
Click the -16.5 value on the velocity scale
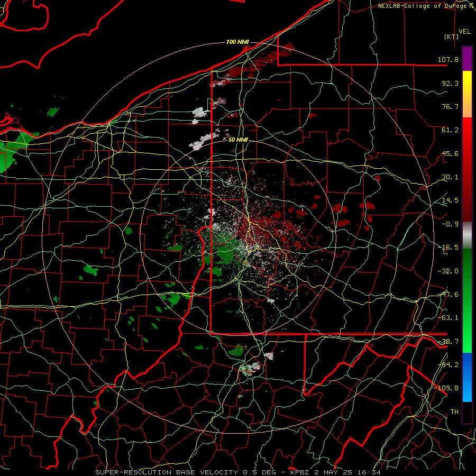pos(448,248)
